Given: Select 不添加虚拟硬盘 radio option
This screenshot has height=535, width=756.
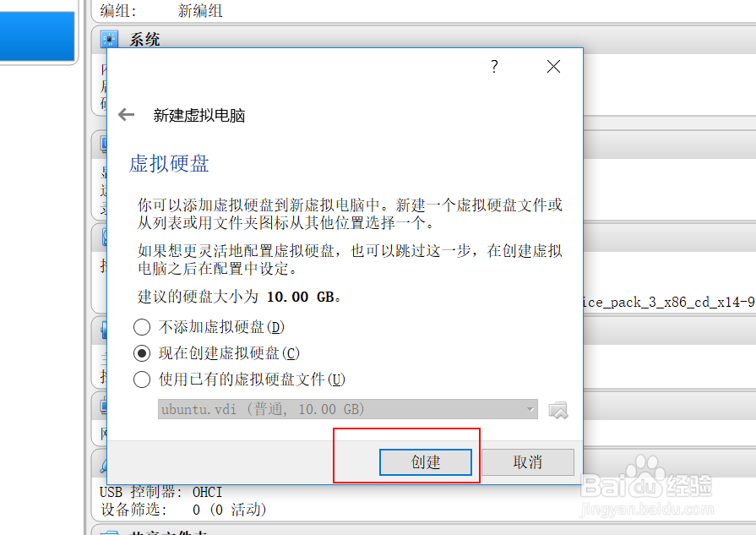Looking at the screenshot, I should pos(142,327).
